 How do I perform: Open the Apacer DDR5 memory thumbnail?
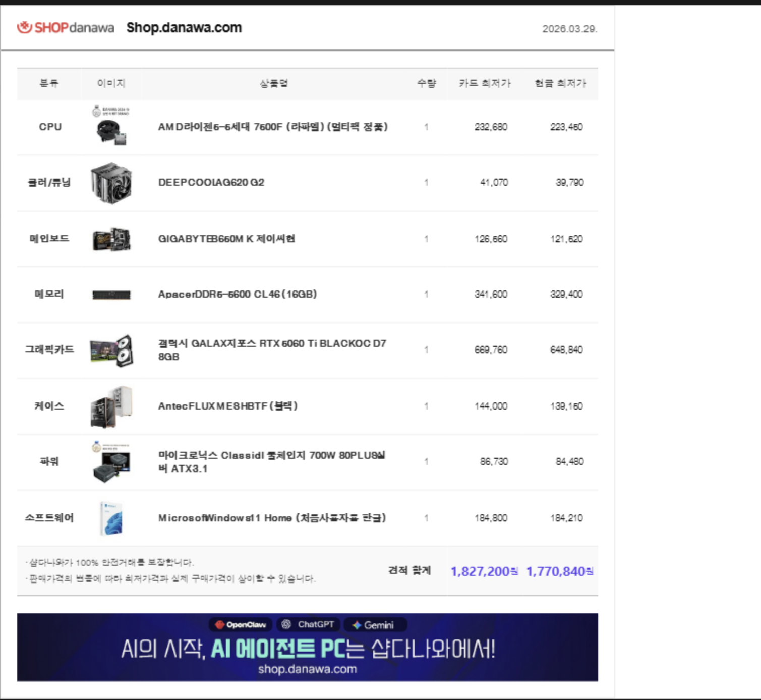111,295
